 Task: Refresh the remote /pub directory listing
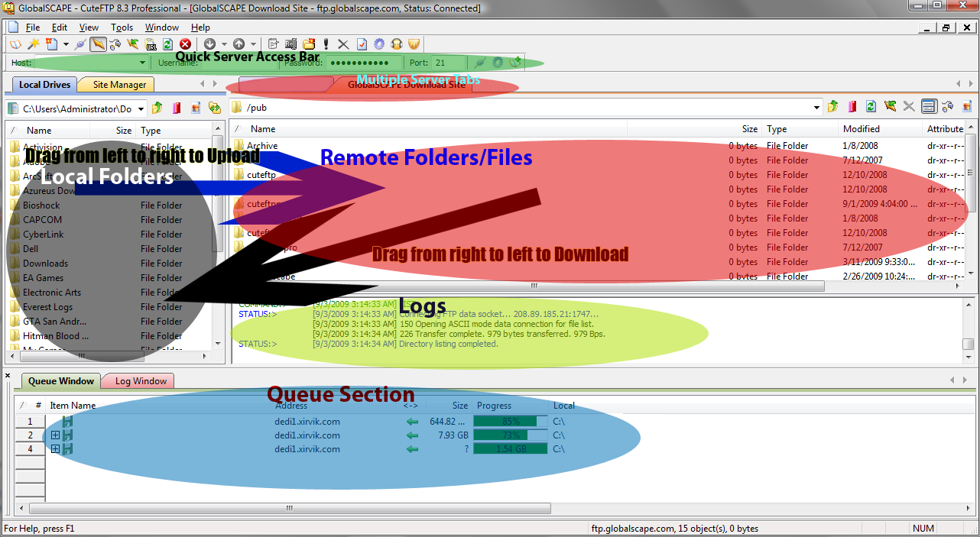(x=871, y=107)
